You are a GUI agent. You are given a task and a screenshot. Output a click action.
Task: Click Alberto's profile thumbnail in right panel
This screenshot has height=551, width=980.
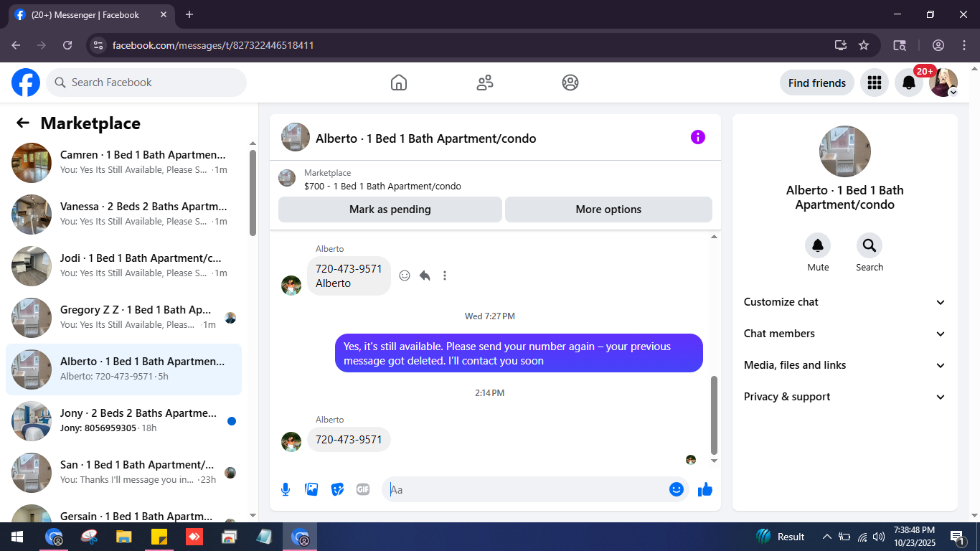click(845, 151)
